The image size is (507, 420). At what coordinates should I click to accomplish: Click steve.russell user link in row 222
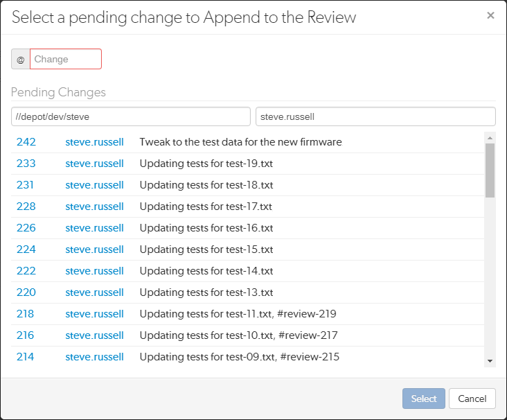(x=94, y=270)
